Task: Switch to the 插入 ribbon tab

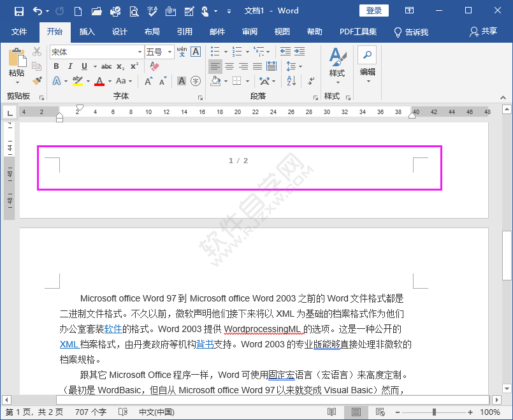Action: [x=86, y=31]
